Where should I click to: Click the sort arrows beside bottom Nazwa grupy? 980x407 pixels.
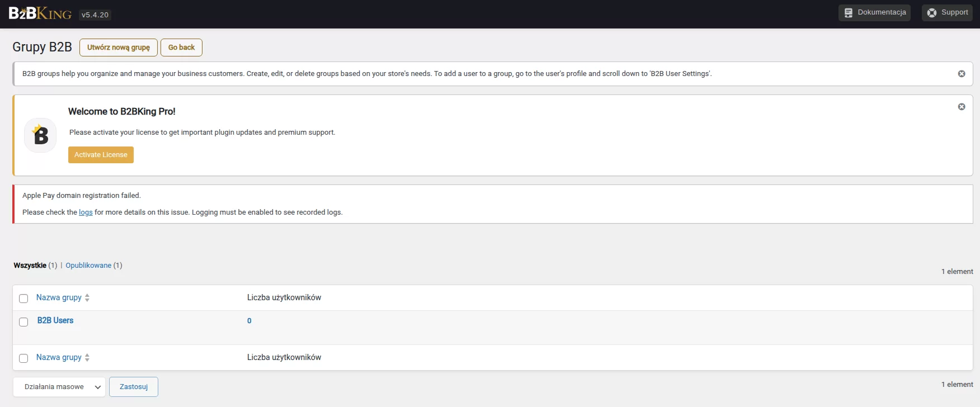(x=87, y=358)
